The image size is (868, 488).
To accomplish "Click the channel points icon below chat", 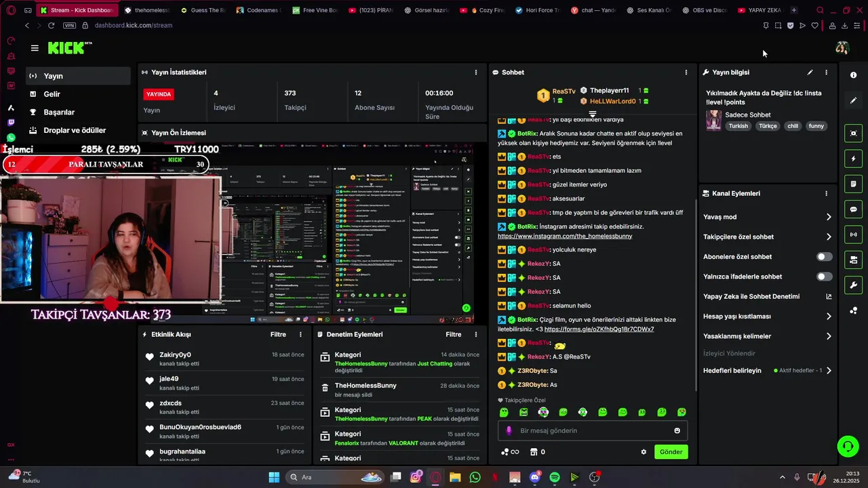I will pyautogui.click(x=505, y=452).
